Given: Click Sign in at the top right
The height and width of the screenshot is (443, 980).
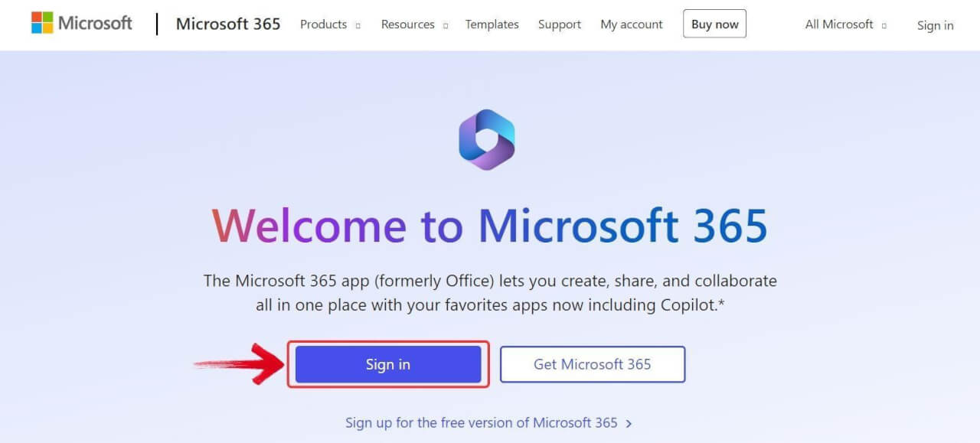Looking at the screenshot, I should (x=935, y=25).
